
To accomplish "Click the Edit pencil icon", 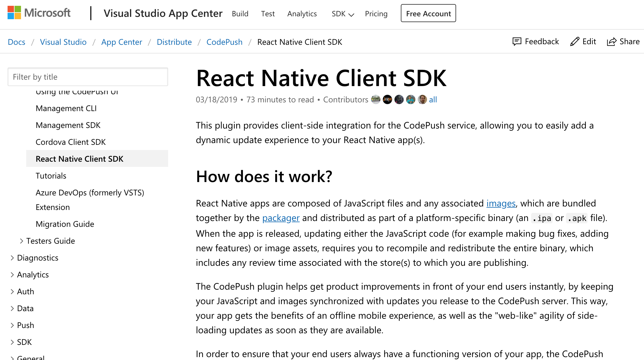I will 574,42.
